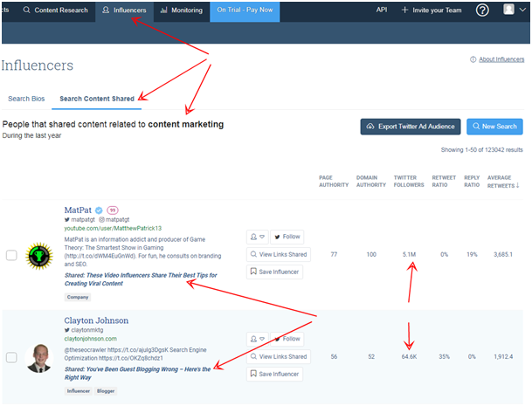
Task: Select the Clayton Johnson row checkbox
Action: [x=11, y=357]
